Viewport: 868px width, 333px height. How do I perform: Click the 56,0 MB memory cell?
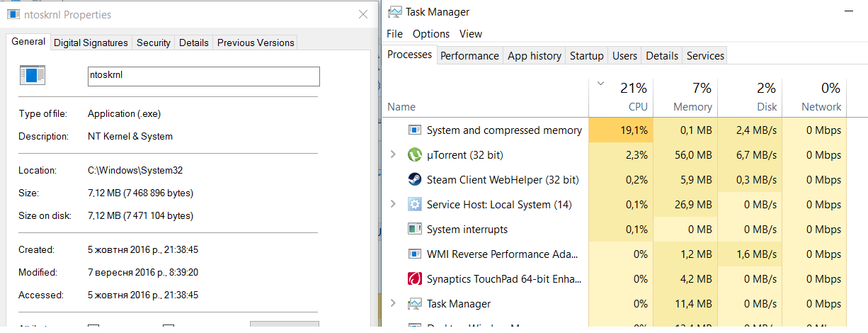(685, 155)
